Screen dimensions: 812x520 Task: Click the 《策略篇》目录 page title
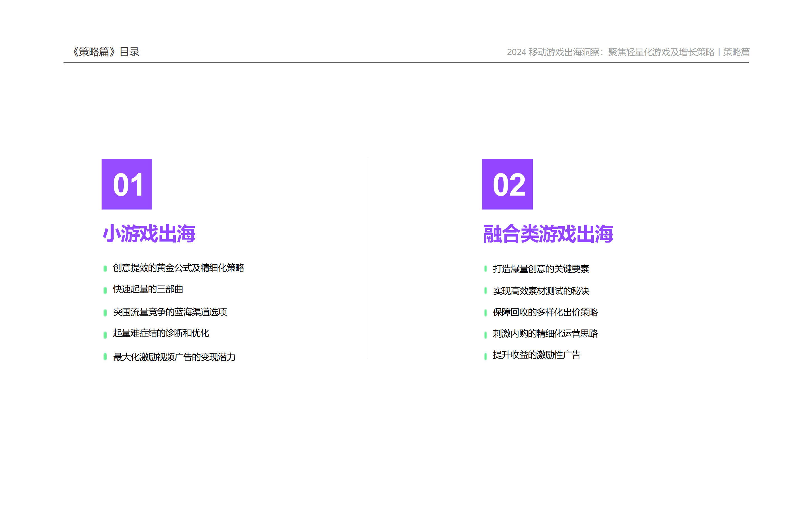106,52
